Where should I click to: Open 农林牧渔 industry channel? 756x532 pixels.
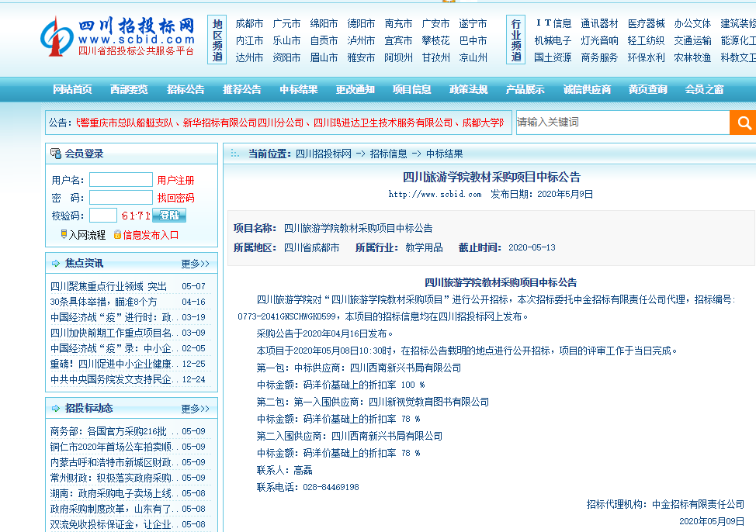point(692,58)
